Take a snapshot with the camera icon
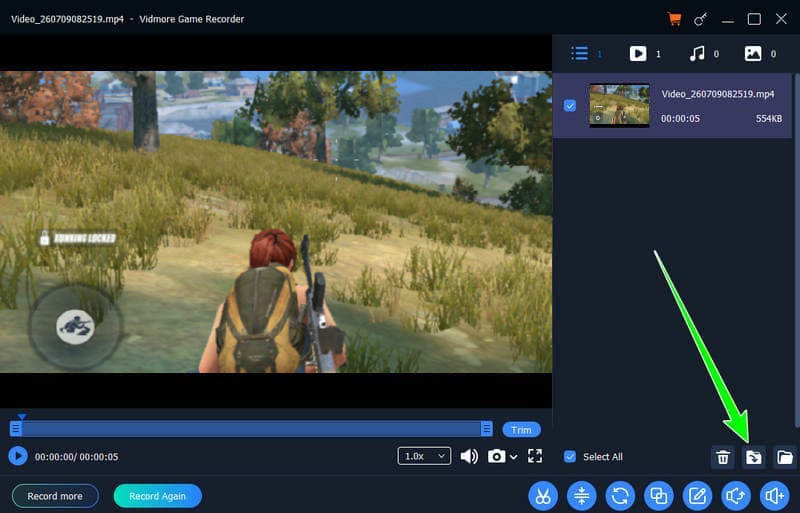 pyautogui.click(x=496, y=456)
